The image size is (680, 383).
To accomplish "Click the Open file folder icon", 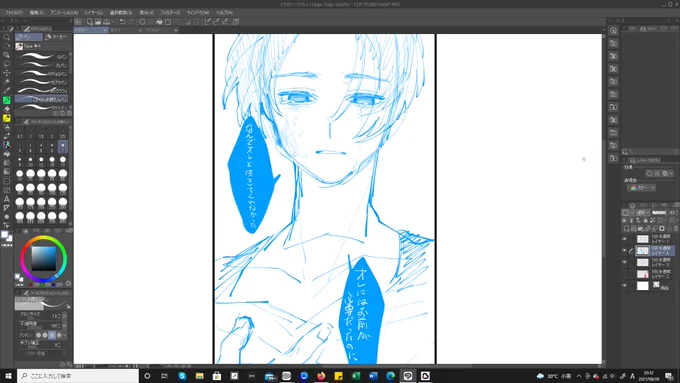I will point(98,22).
